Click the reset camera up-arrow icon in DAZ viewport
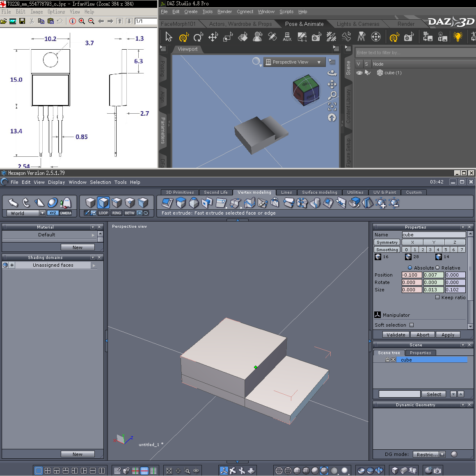Screen dimensions: 476x476 click(x=332, y=117)
